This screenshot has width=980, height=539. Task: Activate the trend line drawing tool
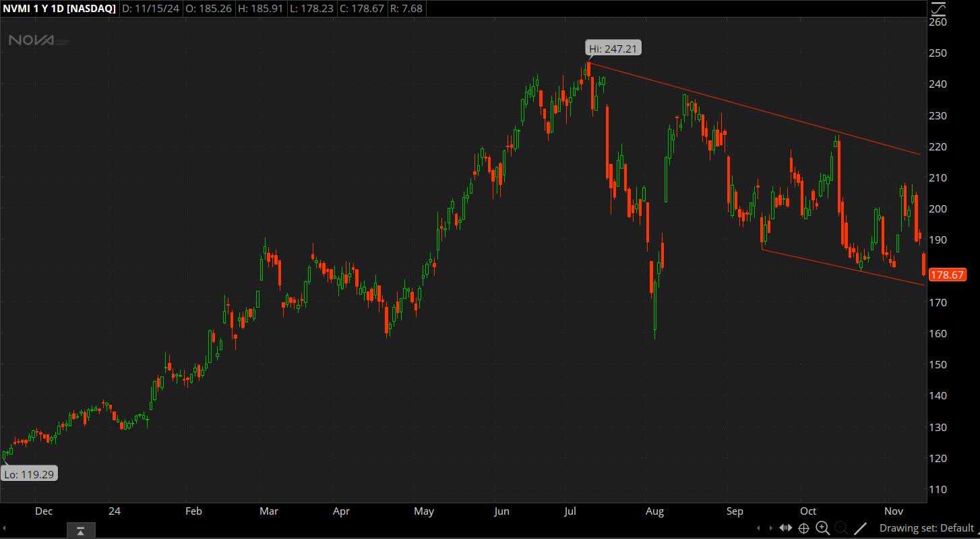pyautogui.click(x=861, y=528)
